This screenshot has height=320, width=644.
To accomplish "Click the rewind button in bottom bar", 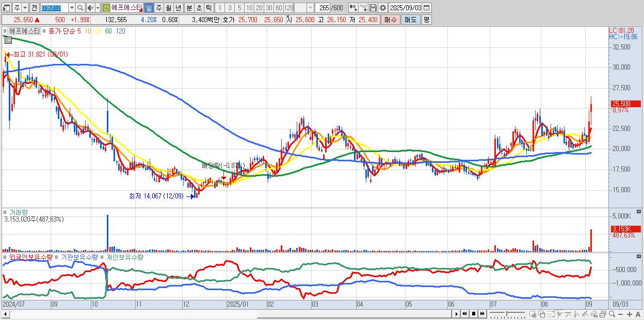I will click(x=464, y=314).
